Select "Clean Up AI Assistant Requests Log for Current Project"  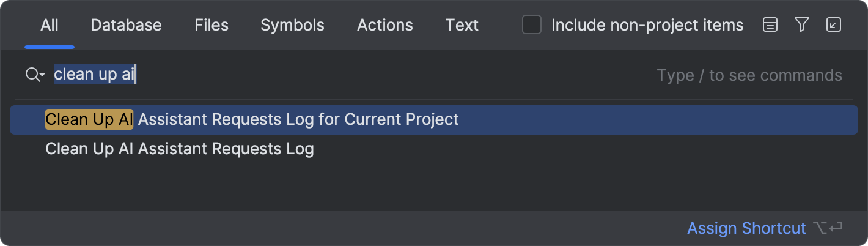434,119
